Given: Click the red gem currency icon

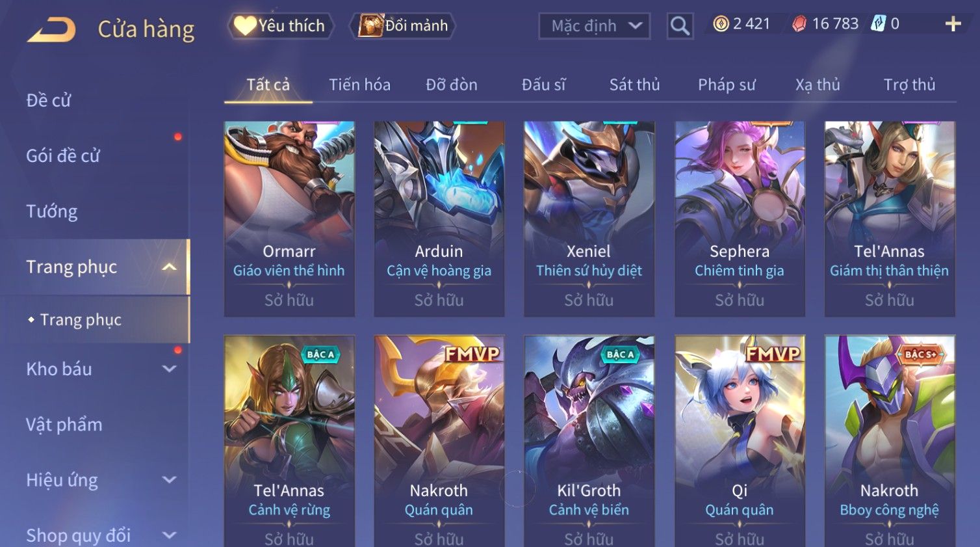Looking at the screenshot, I should [799, 24].
